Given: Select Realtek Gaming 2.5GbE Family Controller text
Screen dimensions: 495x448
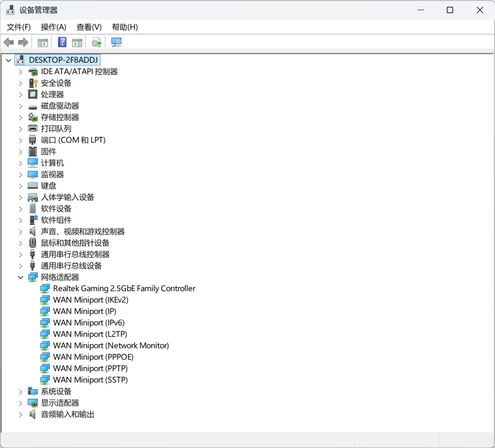Looking at the screenshot, I should pos(124,289).
